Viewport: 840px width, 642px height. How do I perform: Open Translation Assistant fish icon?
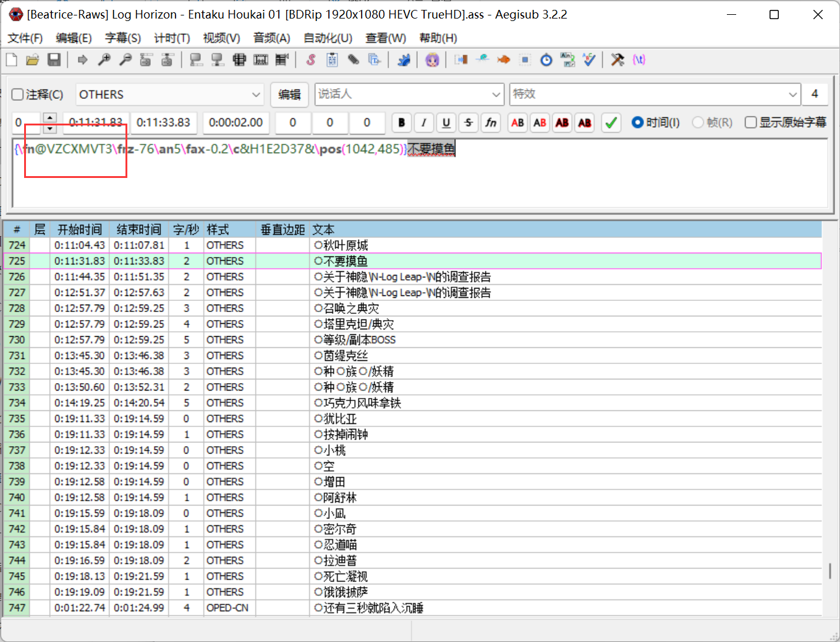[x=504, y=60]
